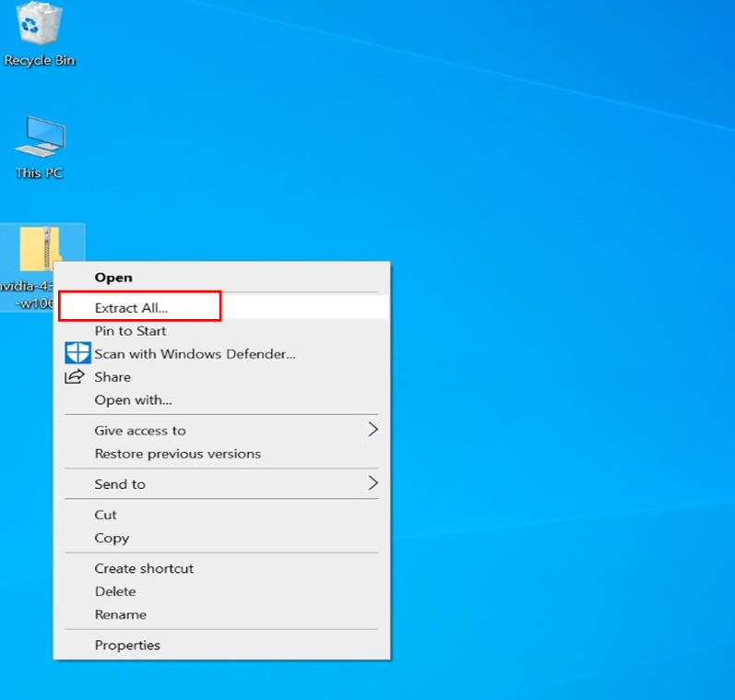Viewport: 735px width, 700px height.
Task: Choose Share menu entry
Action: [x=221, y=376]
